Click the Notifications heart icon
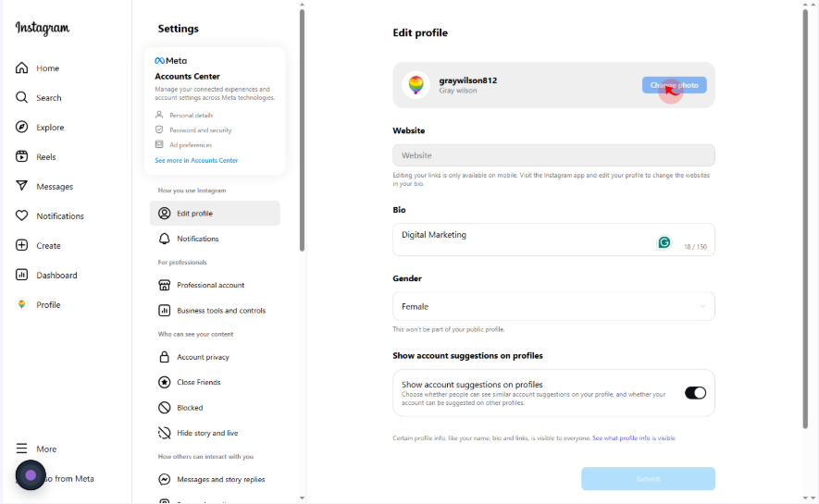 (x=21, y=215)
